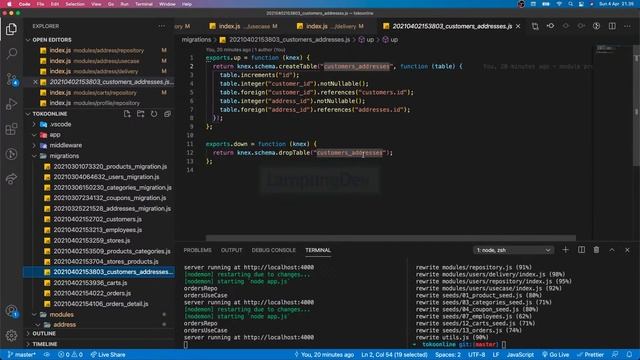640x360 pixels.
Task: Open the Explorer view in the activity bar
Action: point(11,29)
